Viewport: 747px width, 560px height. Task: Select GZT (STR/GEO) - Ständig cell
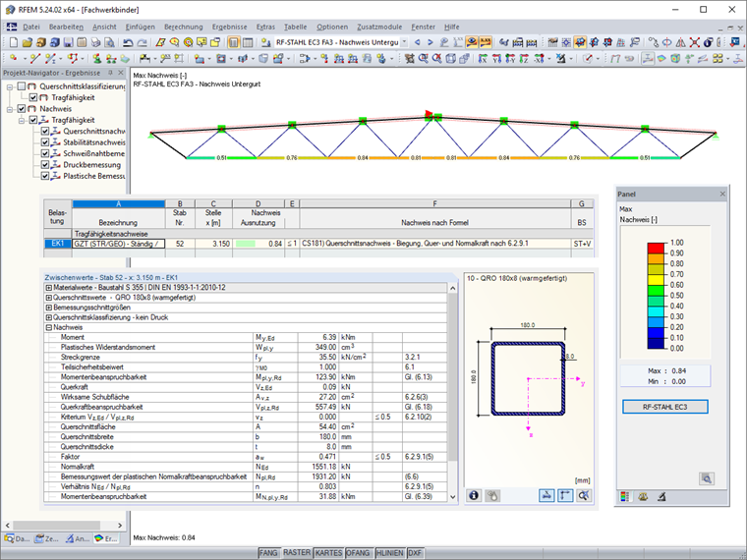click(x=118, y=244)
